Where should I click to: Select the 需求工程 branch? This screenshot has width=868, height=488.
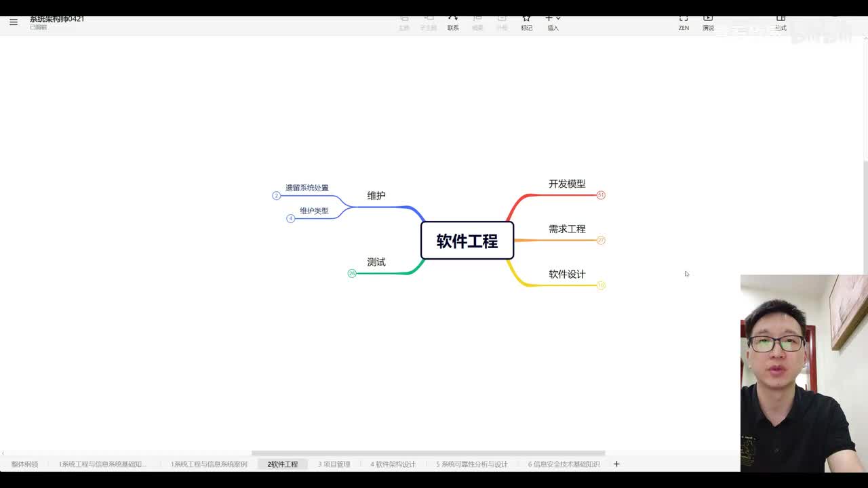567,229
